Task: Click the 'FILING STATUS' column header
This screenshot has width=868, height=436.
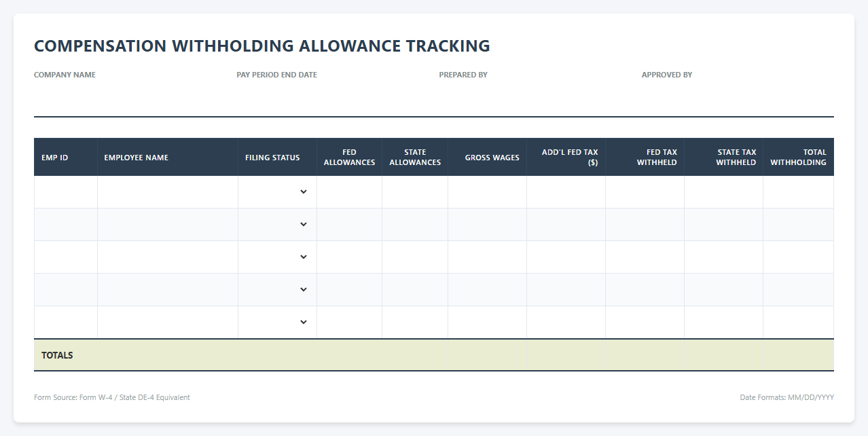Action: point(277,158)
